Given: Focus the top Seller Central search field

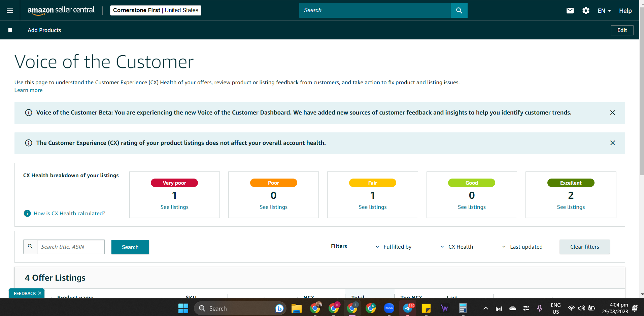Looking at the screenshot, I should click(x=375, y=10).
